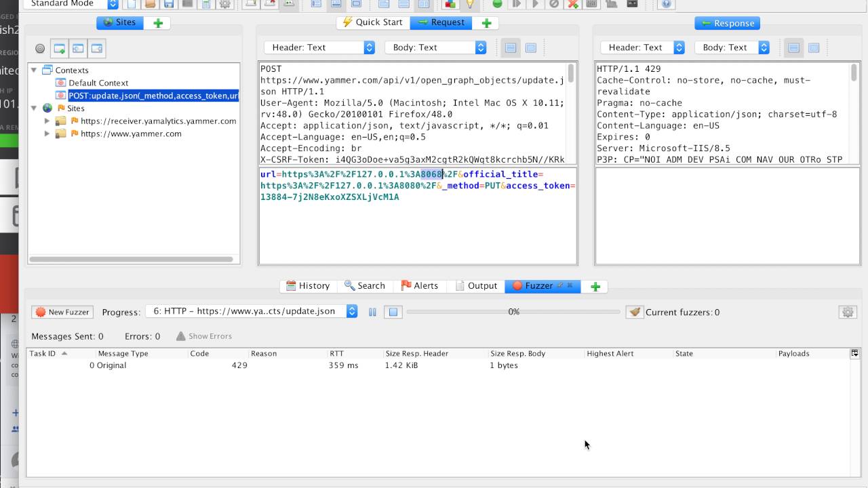Click the New Fuzzer button
Viewport: 868px width, 488px height.
62,312
